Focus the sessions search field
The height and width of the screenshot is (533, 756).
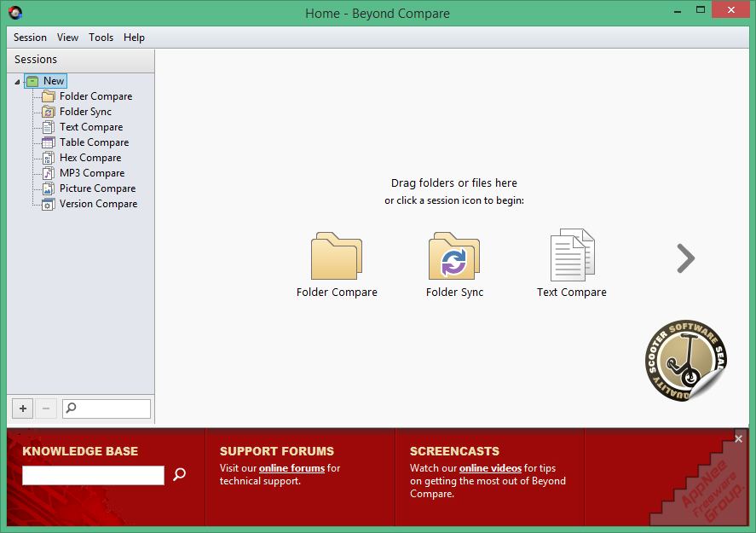[107, 408]
